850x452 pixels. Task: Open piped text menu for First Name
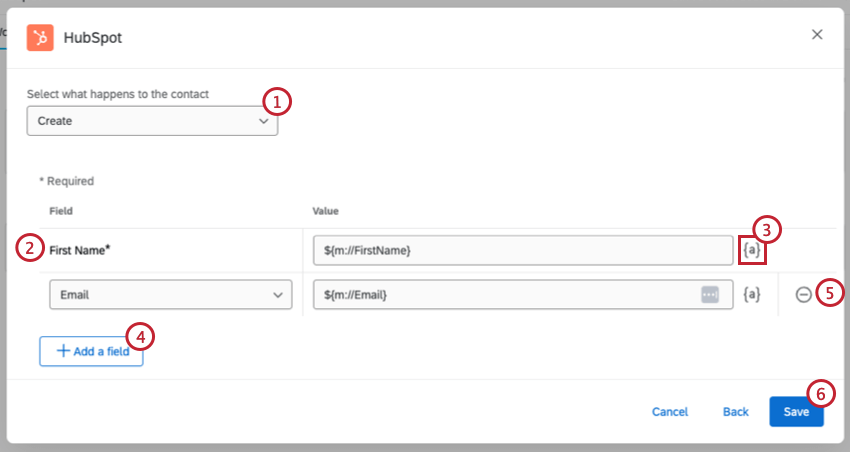point(752,249)
